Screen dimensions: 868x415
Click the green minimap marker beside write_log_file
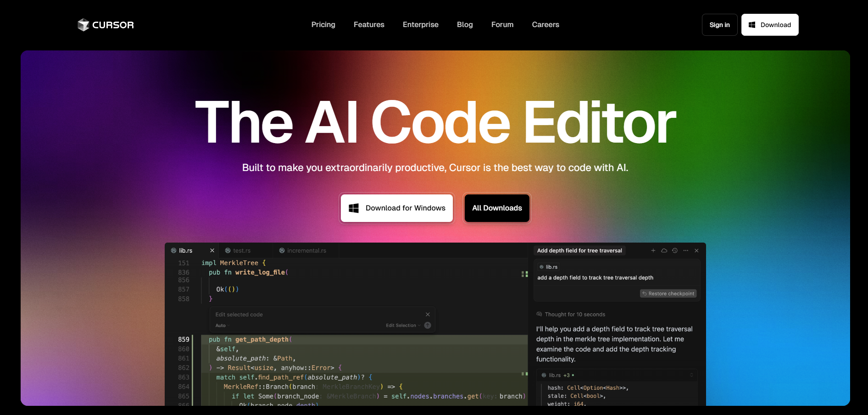(524, 274)
